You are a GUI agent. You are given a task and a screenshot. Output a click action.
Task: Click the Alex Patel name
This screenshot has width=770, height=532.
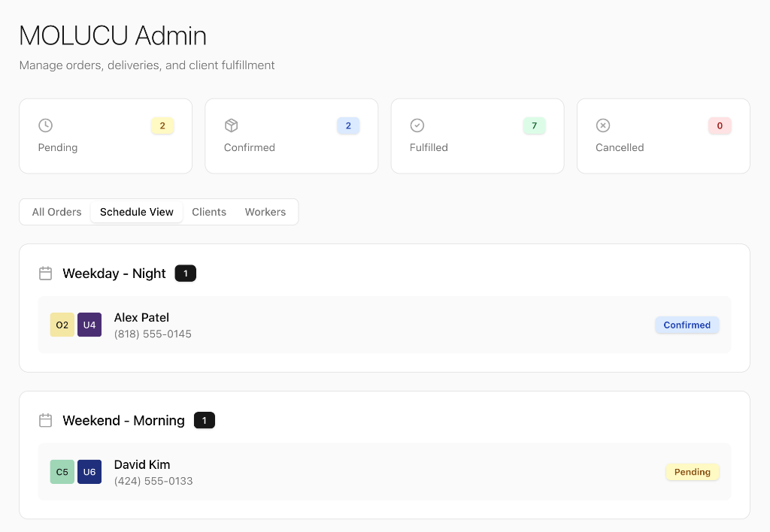141,318
